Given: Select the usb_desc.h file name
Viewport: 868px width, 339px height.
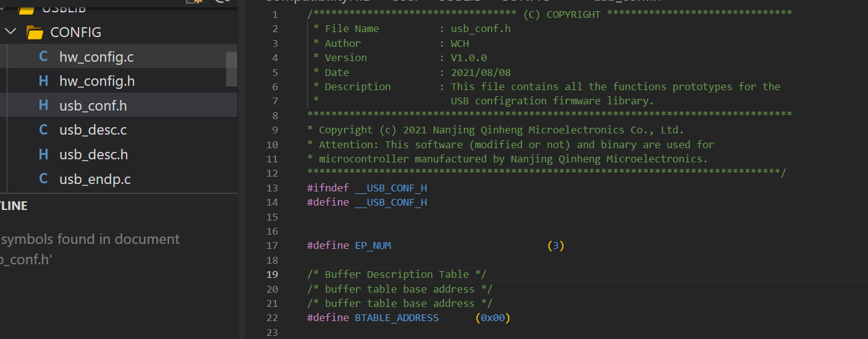Looking at the screenshot, I should tap(93, 154).
